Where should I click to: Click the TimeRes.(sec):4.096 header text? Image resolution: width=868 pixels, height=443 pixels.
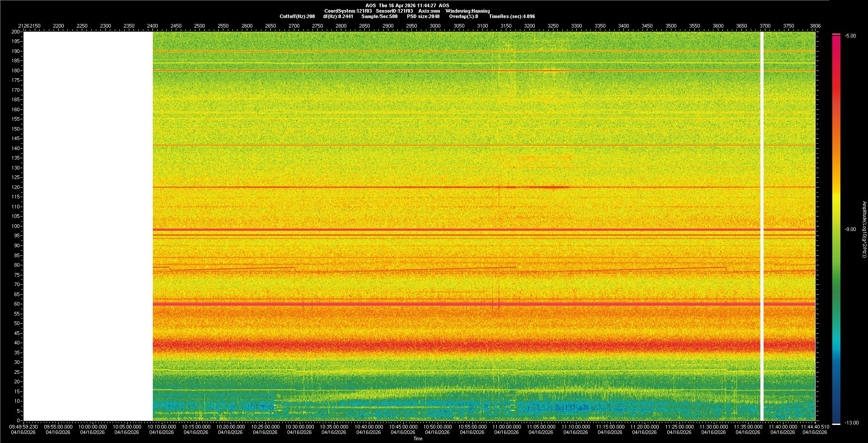pyautogui.click(x=512, y=17)
